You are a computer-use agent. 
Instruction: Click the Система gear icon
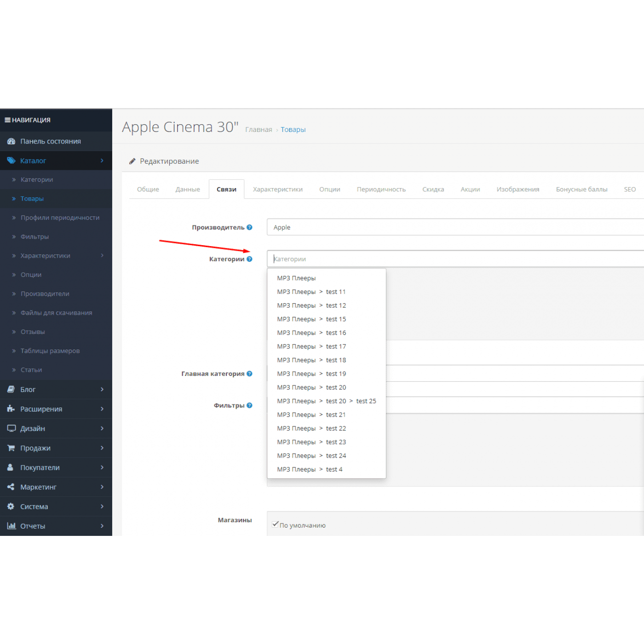click(x=11, y=506)
